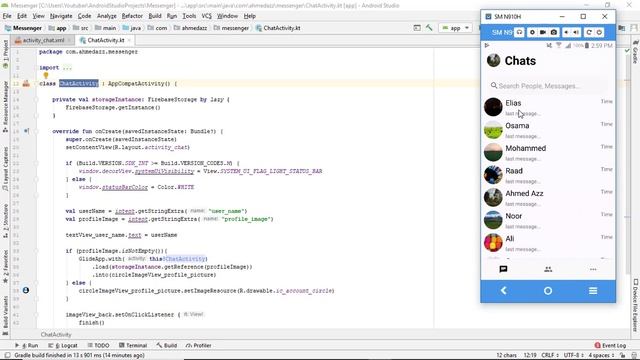
Task: Open the chat with Ali
Action: click(x=548, y=243)
